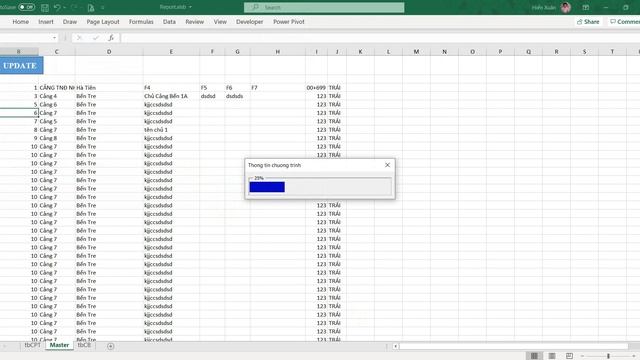Click the Undo arrow icon
This screenshot has height=360, width=640.
pyautogui.click(x=57, y=7)
